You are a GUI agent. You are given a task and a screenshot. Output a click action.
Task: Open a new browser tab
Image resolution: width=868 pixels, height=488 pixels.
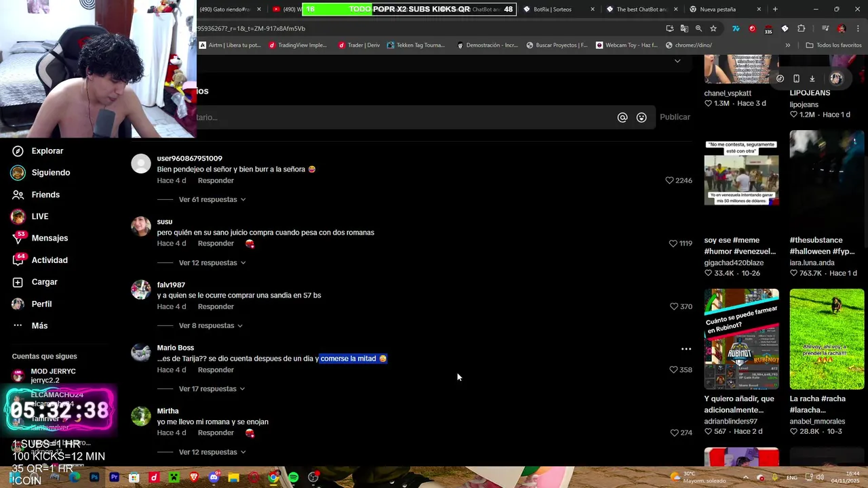775,9
